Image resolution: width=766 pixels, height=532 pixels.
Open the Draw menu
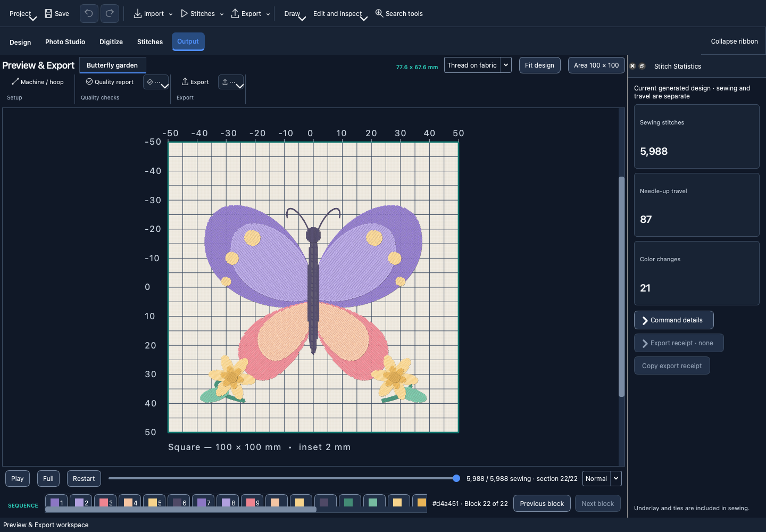295,14
